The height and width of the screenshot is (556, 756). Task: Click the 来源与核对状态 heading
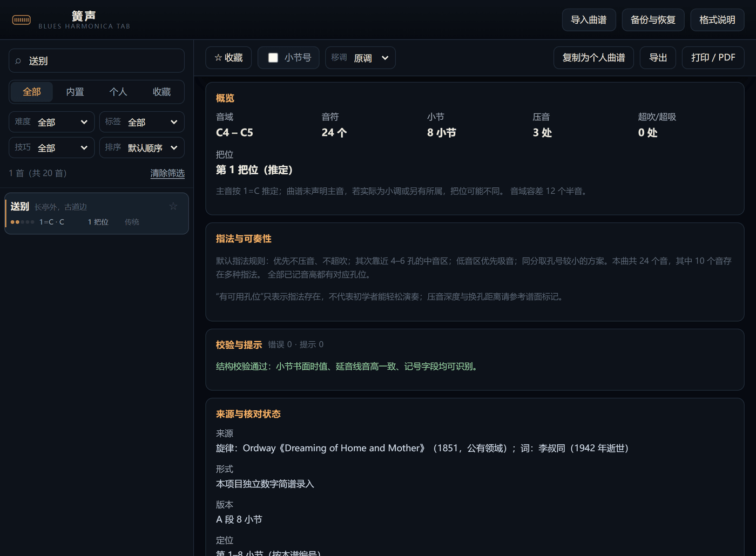tap(248, 414)
